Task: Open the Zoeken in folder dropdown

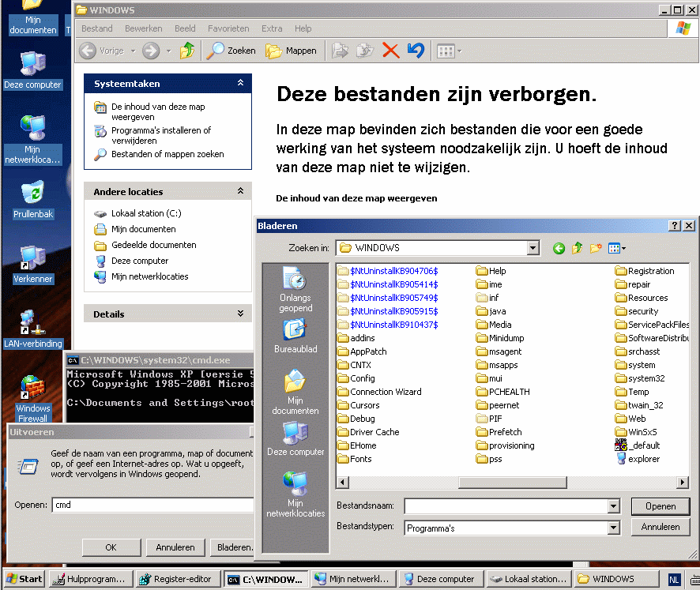Action: 533,248
